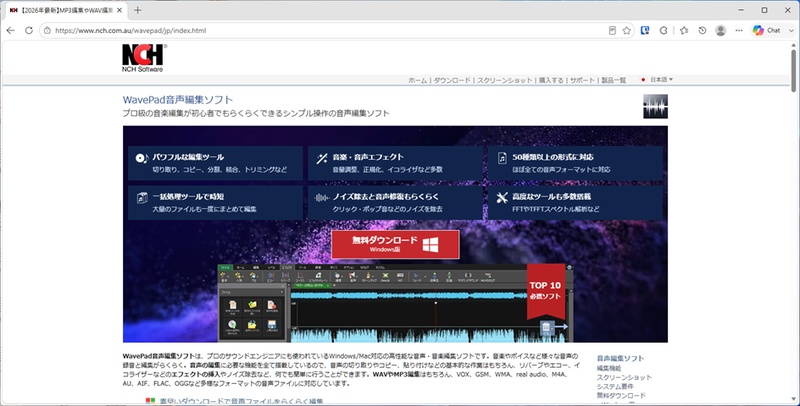
Task: Click the NCH Software logo
Action: click(143, 58)
